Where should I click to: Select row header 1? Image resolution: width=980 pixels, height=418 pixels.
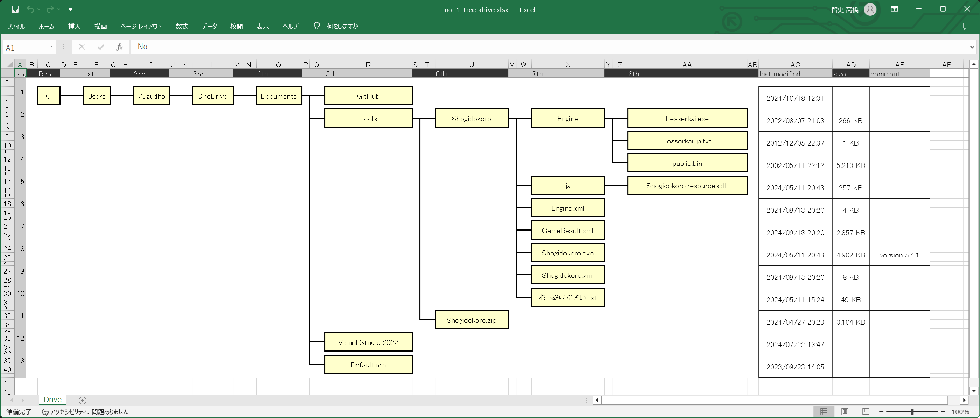7,74
